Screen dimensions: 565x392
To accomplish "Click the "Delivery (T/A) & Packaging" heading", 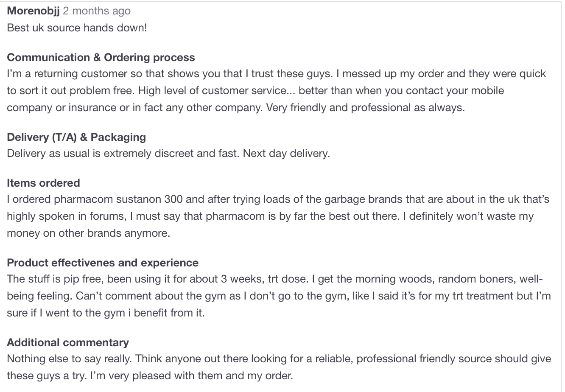I will [x=76, y=137].
